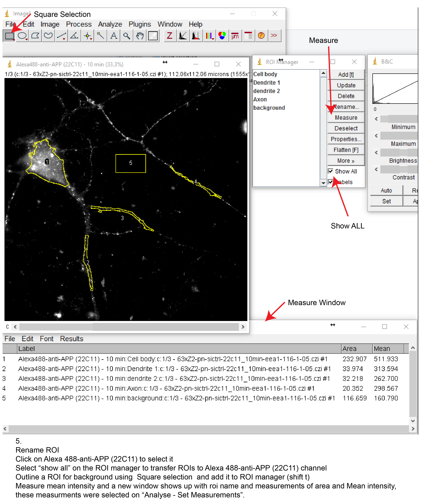This screenshot has width=421, height=504.
Task: Click ROI list scroll up arrow
Action: 323,73
